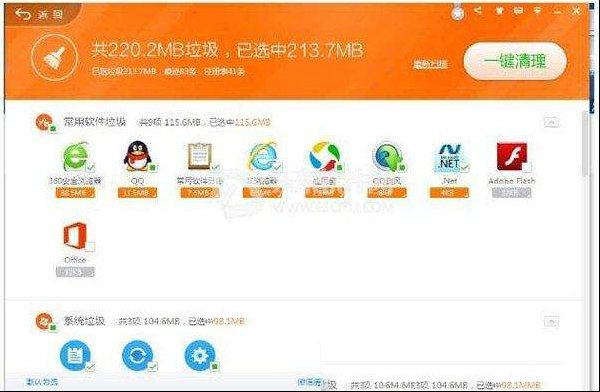This screenshot has width=600, height=392.
Task: Click the back arrow to return
Action: click(23, 15)
